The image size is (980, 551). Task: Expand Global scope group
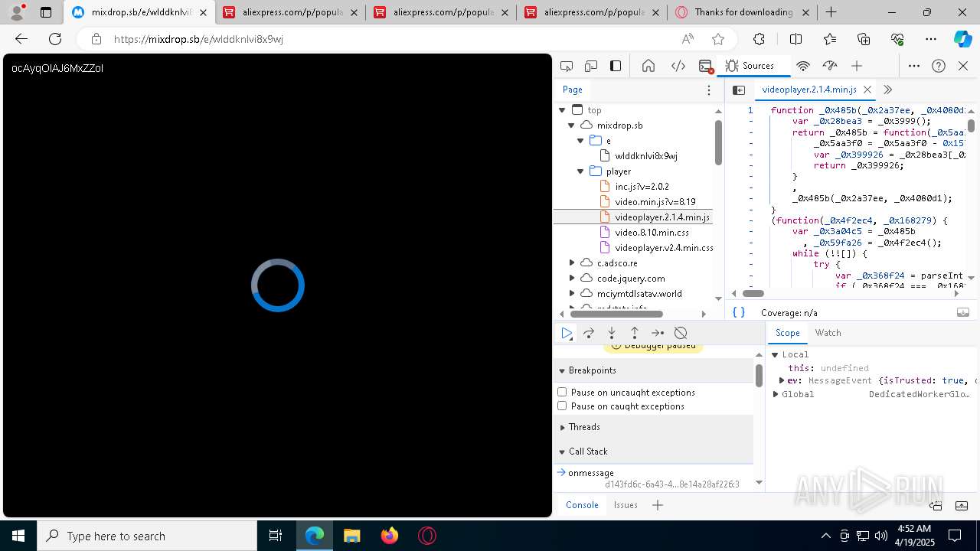[776, 394]
